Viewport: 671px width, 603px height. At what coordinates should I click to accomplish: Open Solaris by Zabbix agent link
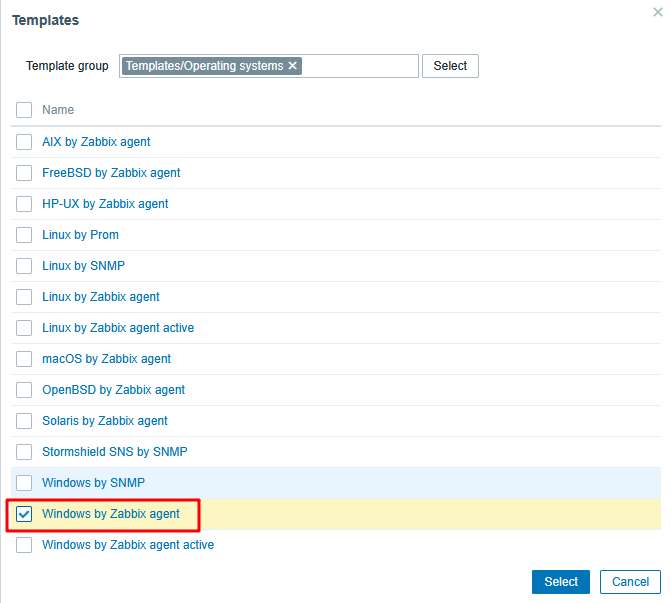(x=104, y=421)
